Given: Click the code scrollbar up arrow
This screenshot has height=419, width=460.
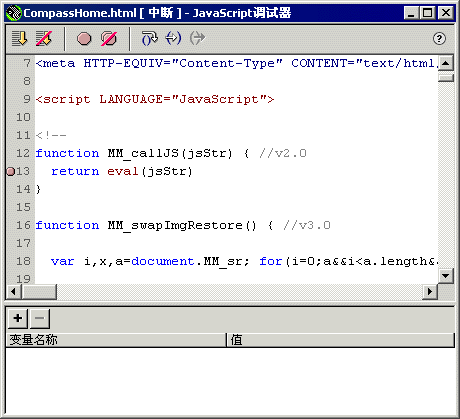Looking at the screenshot, I should (x=446, y=63).
